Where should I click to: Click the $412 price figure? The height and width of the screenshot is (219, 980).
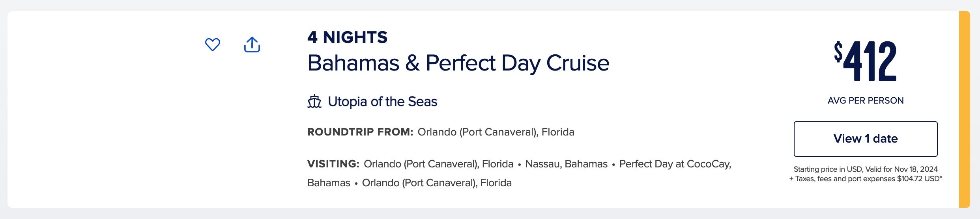coord(865,61)
